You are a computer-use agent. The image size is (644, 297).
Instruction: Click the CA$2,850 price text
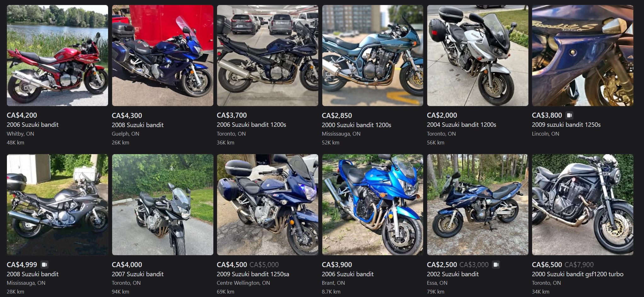click(x=337, y=115)
